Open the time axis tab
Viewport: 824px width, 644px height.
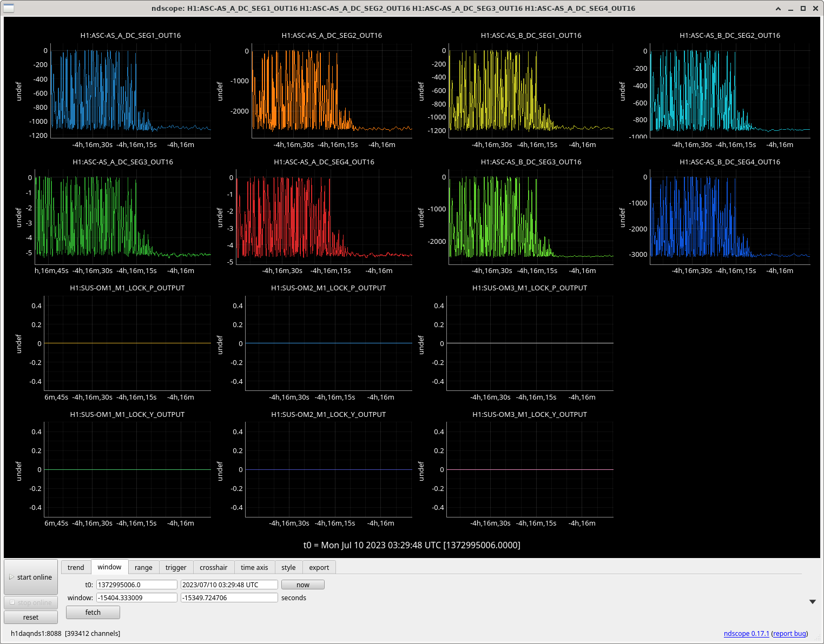click(x=254, y=567)
